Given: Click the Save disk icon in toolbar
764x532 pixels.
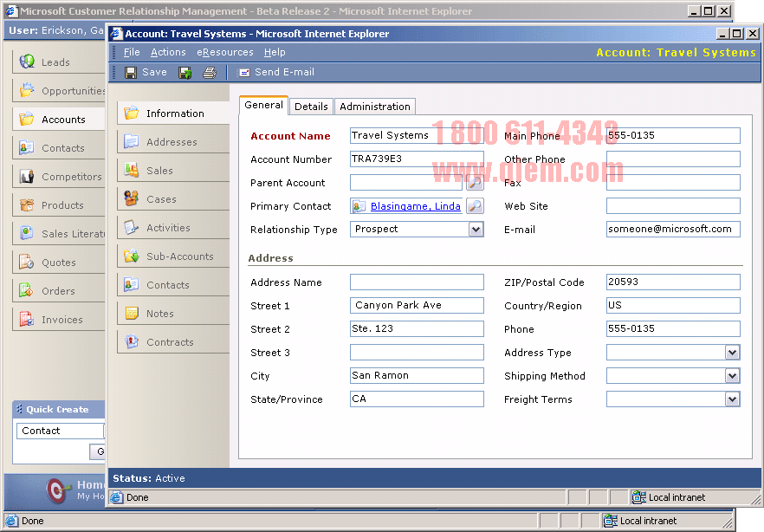Looking at the screenshot, I should click(131, 73).
